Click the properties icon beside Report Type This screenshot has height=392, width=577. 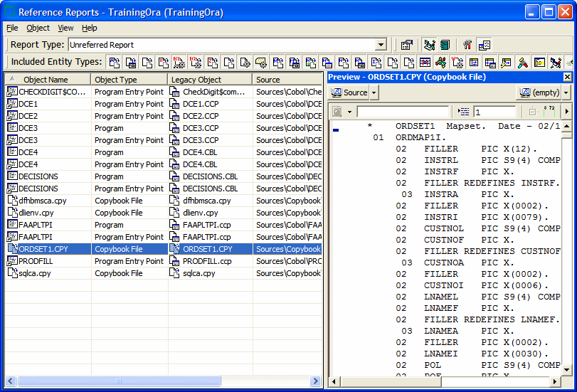tap(406, 45)
